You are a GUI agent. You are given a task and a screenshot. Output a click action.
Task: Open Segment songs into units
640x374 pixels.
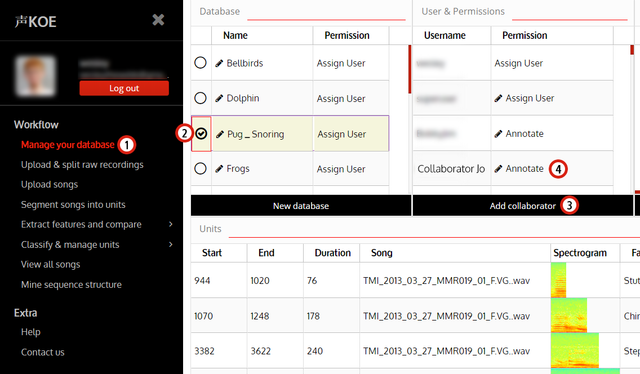coord(73,205)
